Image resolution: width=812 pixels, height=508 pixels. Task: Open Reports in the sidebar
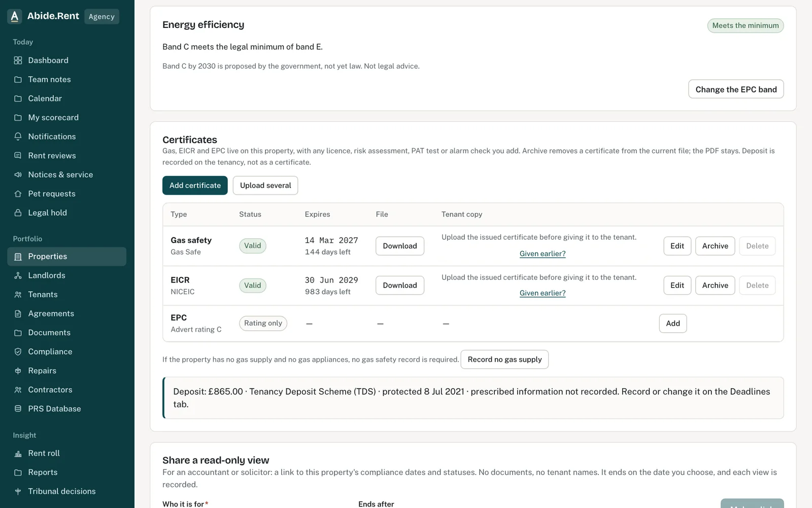[66, 472]
